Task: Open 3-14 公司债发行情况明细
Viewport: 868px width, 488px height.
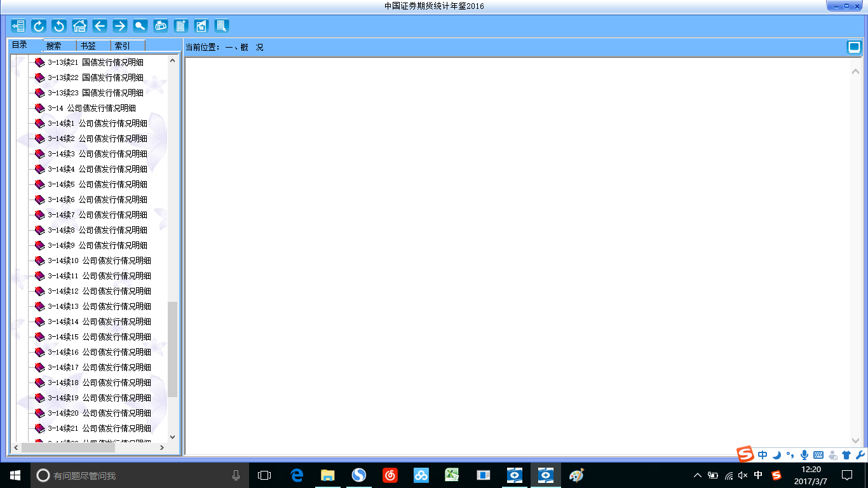Action: pyautogui.click(x=92, y=108)
